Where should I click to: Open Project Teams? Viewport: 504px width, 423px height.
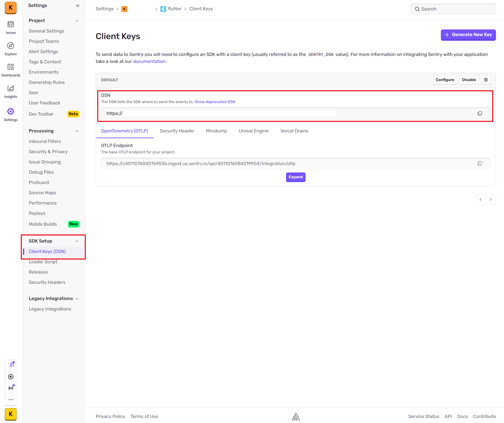tap(44, 41)
